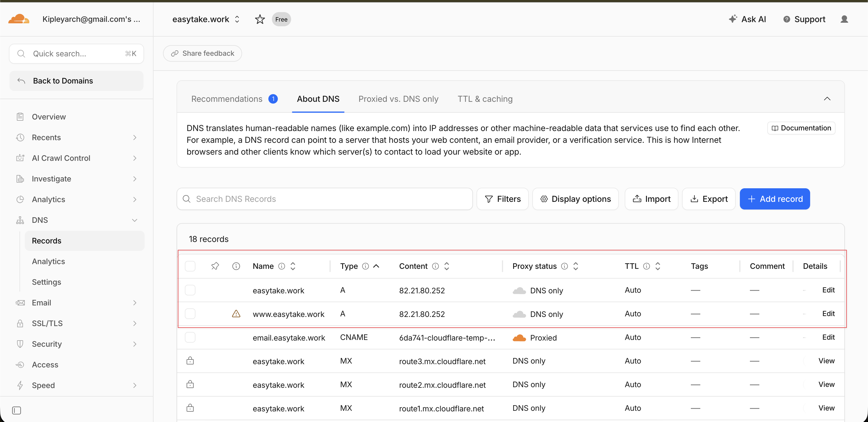Sort by Type using the up arrow

(x=376, y=266)
